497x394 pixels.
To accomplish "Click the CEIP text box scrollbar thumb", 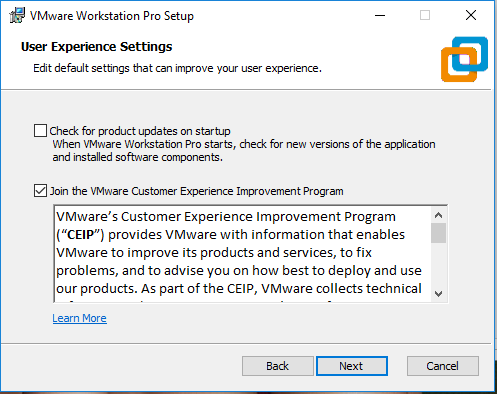I will tap(438, 233).
